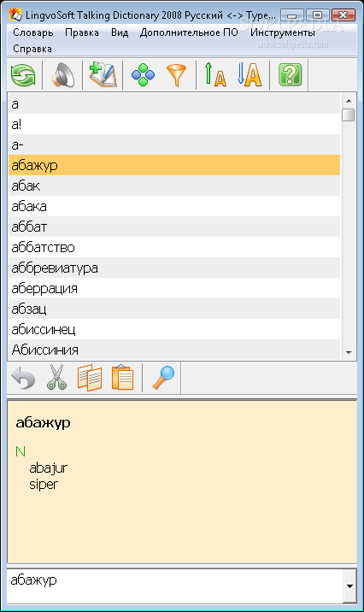
Task: Click the copy pages icon
Action: click(x=90, y=378)
